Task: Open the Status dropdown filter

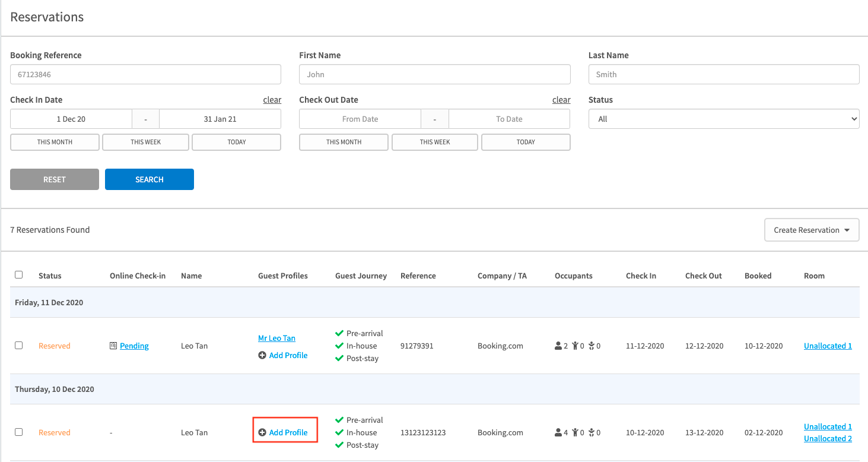Action: 723,119
